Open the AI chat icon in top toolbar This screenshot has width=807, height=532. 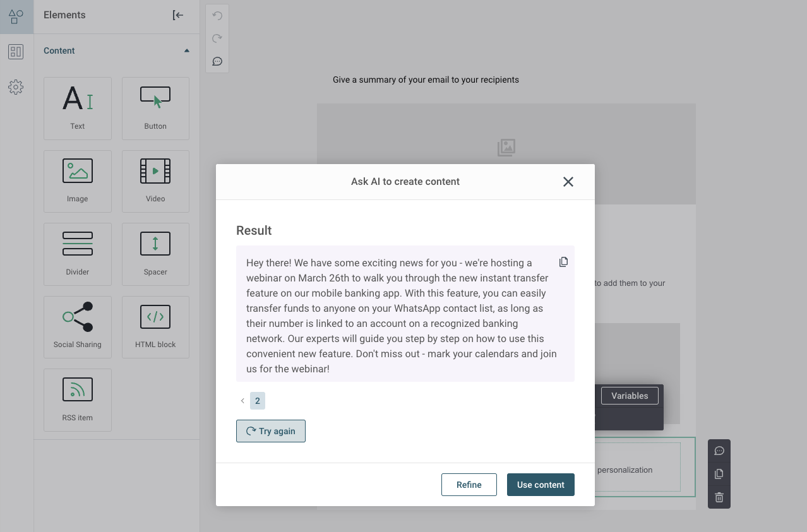click(x=217, y=61)
